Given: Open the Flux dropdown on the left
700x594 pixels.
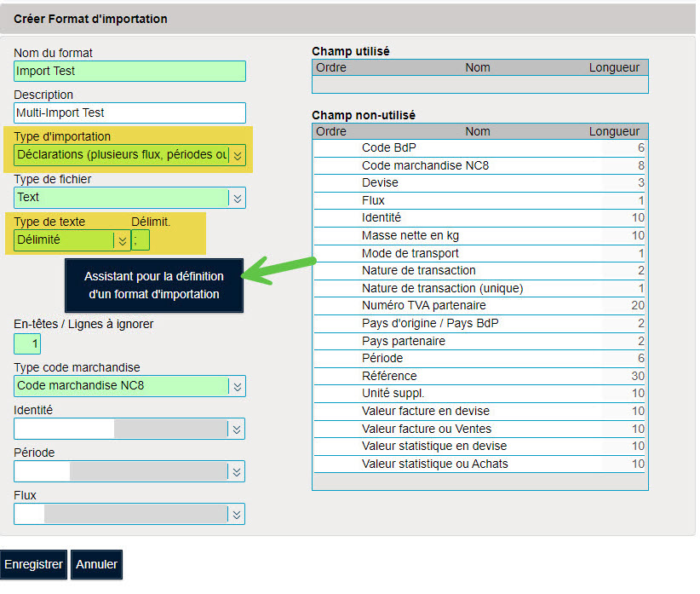Looking at the screenshot, I should (129, 514).
